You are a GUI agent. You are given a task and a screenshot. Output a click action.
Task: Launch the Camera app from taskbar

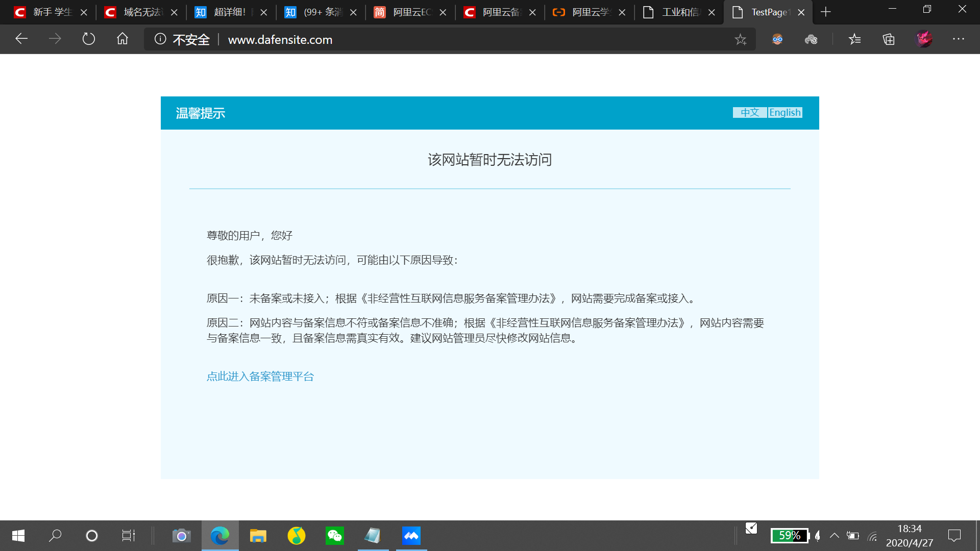click(x=181, y=536)
